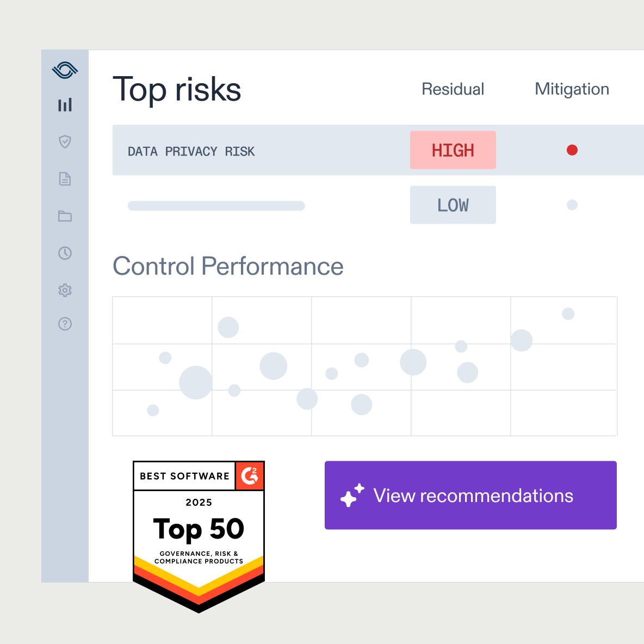Click the HIGH residual risk badge

(453, 150)
